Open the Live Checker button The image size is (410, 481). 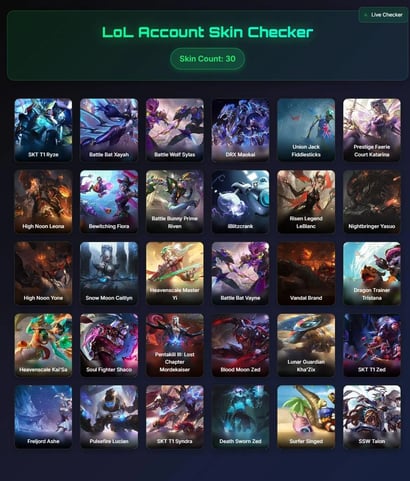coord(384,15)
